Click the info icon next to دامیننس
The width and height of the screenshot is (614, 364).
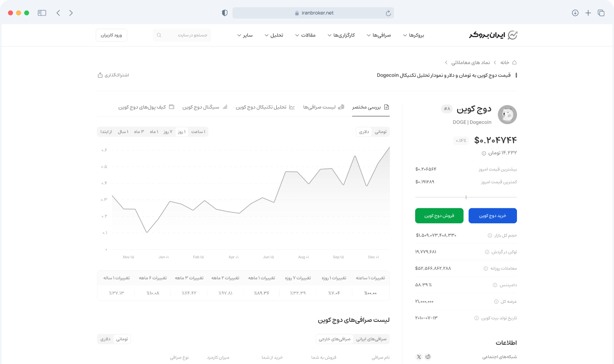pyautogui.click(x=495, y=285)
